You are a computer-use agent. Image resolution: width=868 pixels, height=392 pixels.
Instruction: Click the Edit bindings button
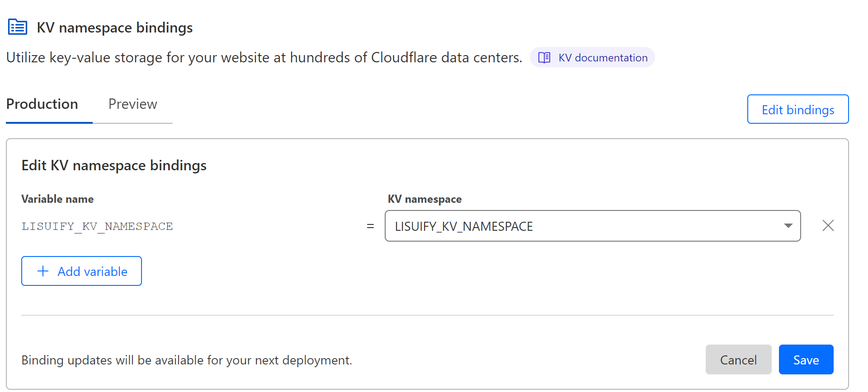coord(797,109)
